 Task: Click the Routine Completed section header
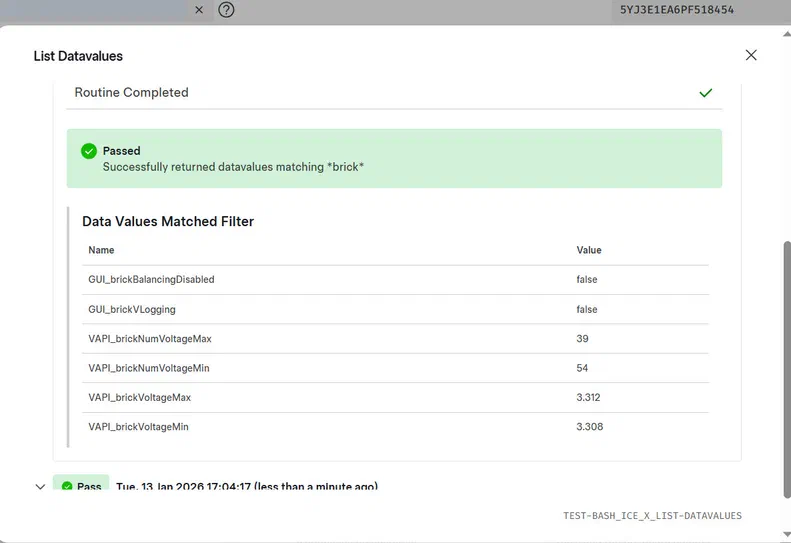[x=132, y=93]
